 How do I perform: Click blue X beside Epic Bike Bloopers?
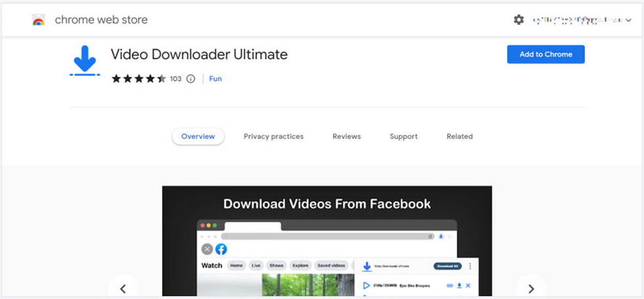[x=468, y=285]
